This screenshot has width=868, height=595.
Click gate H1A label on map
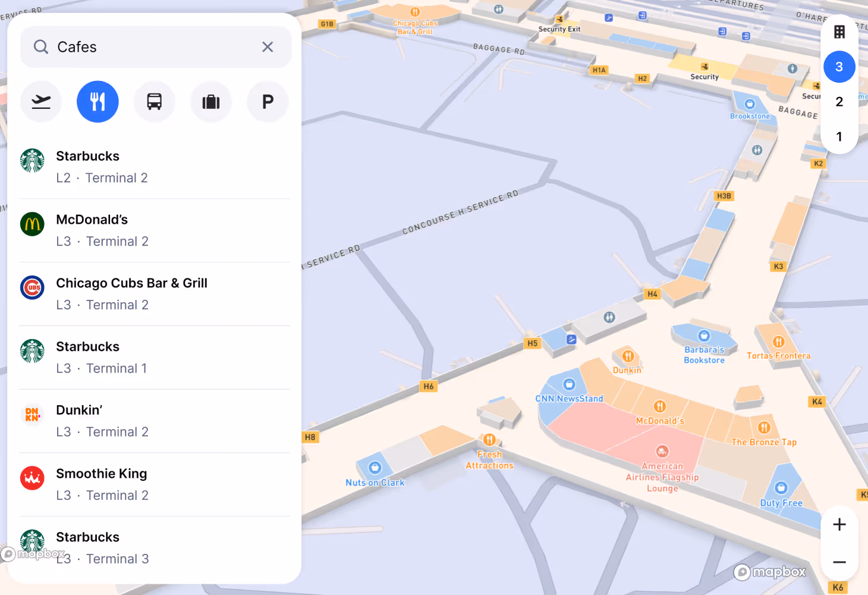click(599, 70)
